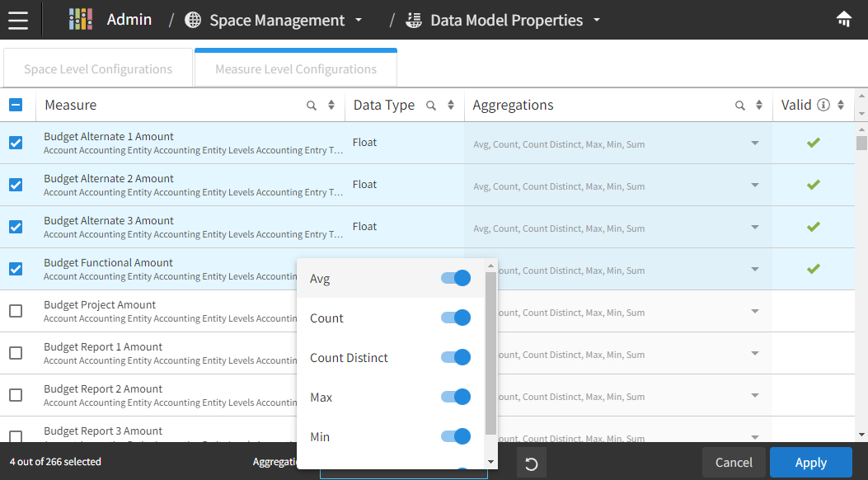The image size is (868, 480).
Task: Check the Budget Project Amount row checkbox
Action: pos(15,310)
